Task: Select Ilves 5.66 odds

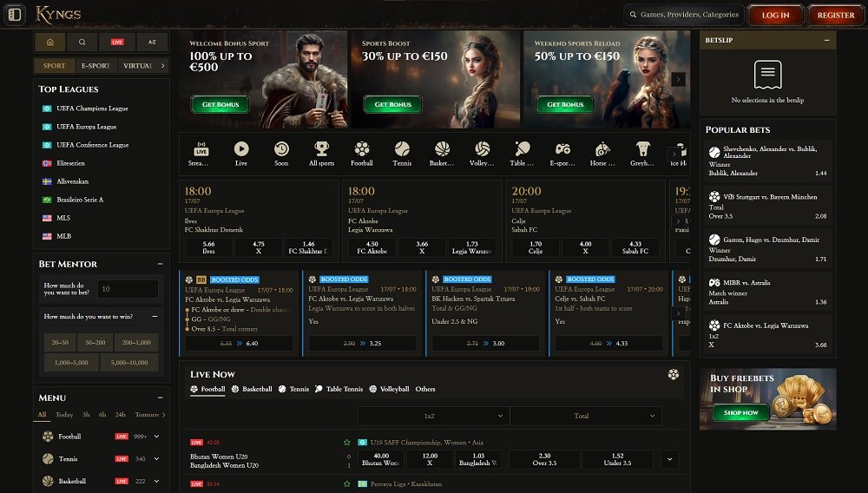Action: click(x=208, y=247)
